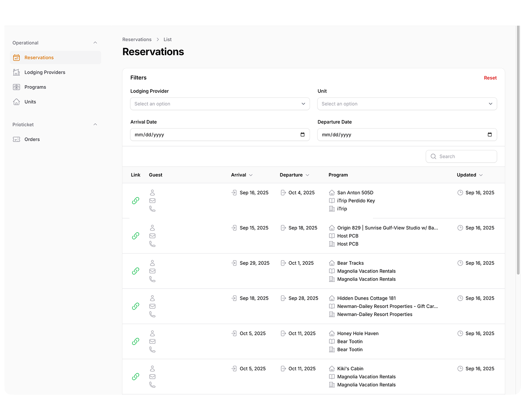The image size is (525, 420).
Task: Open link icon for Origin 829 reservation
Action: [x=135, y=236]
